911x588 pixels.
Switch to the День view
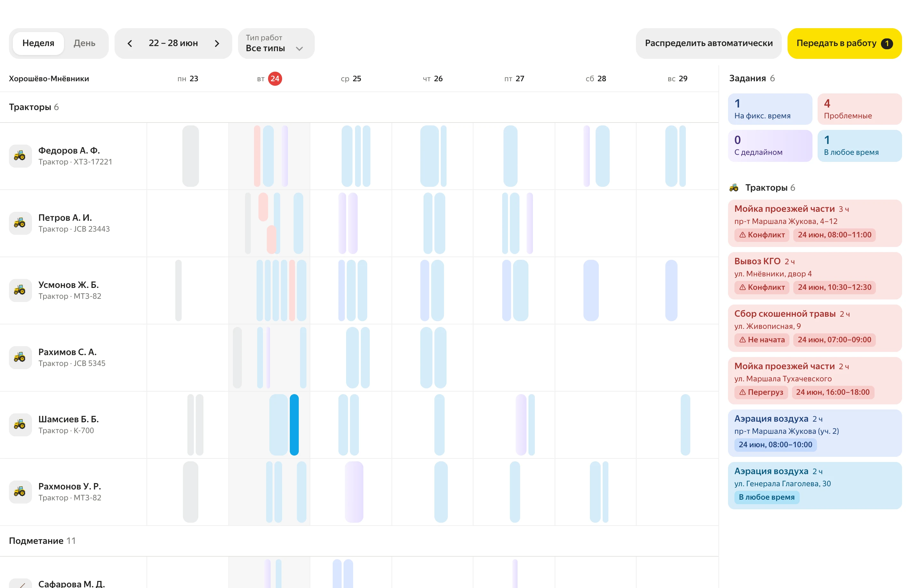click(84, 43)
